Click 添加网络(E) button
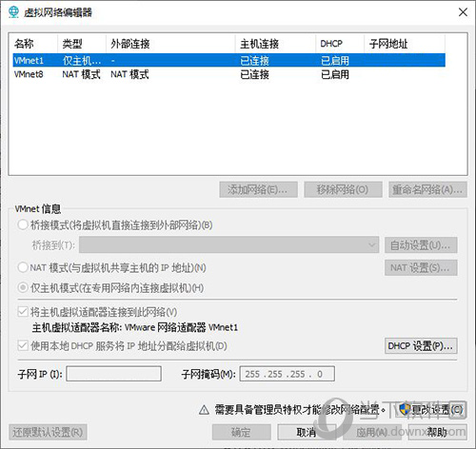The height and width of the screenshot is (449, 476). click(258, 189)
